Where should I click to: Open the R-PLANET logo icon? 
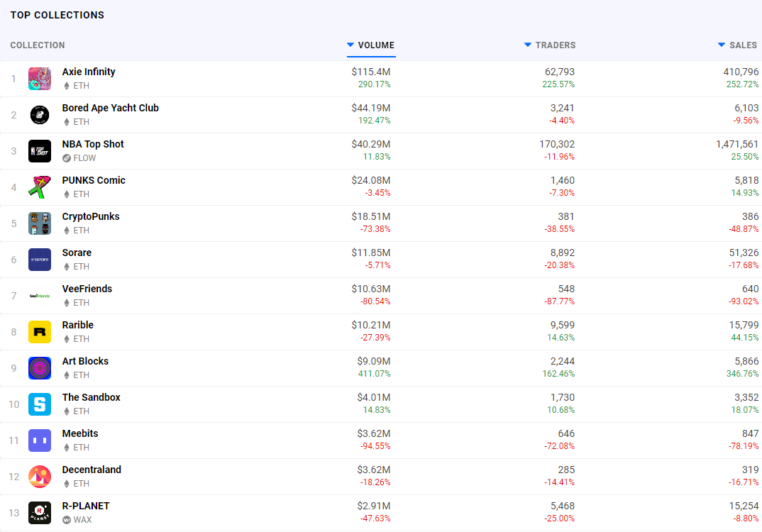pyautogui.click(x=40, y=513)
